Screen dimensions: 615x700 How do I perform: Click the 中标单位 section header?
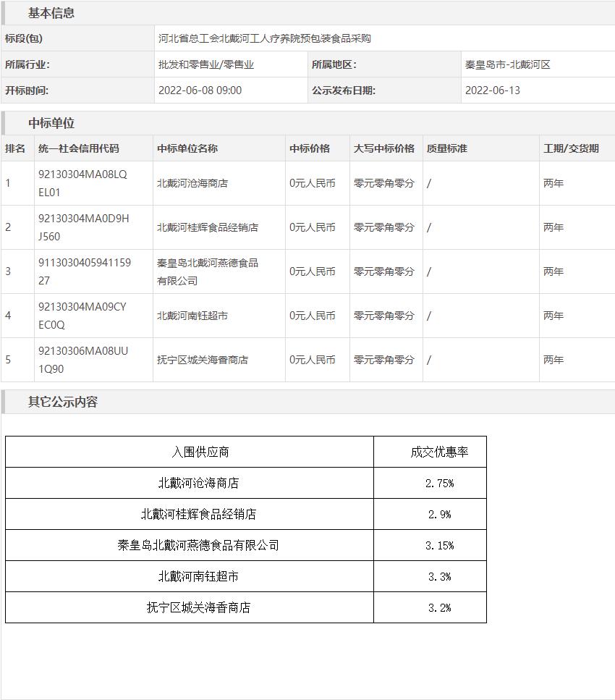click(51, 123)
